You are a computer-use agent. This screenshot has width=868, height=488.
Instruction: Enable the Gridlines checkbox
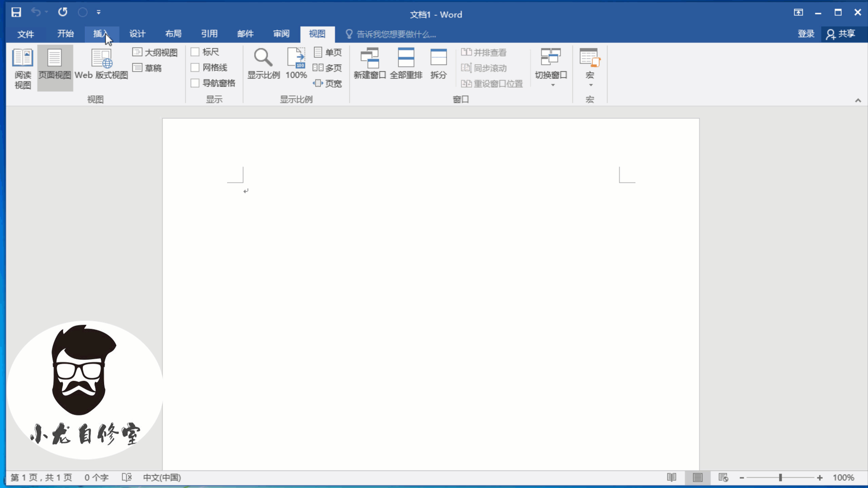coord(195,68)
